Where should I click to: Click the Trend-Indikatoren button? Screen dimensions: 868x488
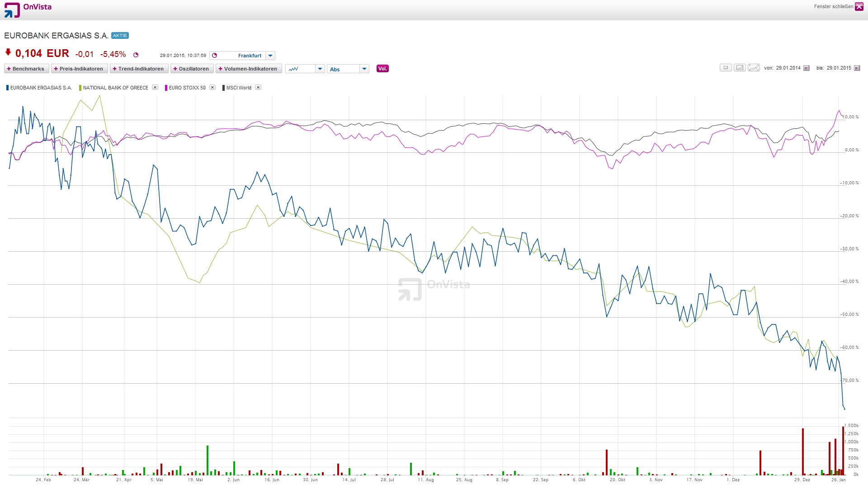(x=138, y=69)
